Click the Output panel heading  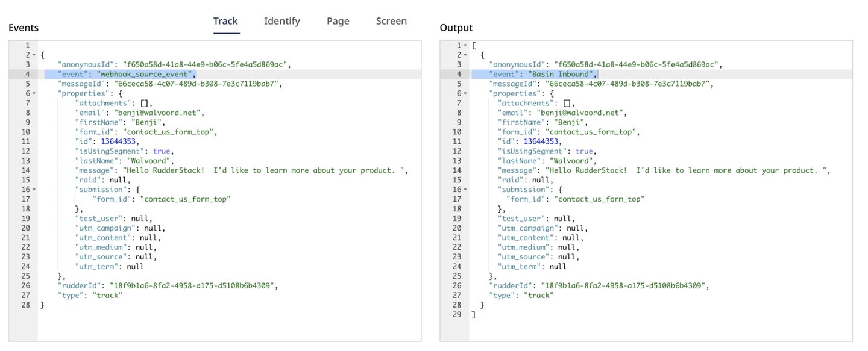pos(455,28)
